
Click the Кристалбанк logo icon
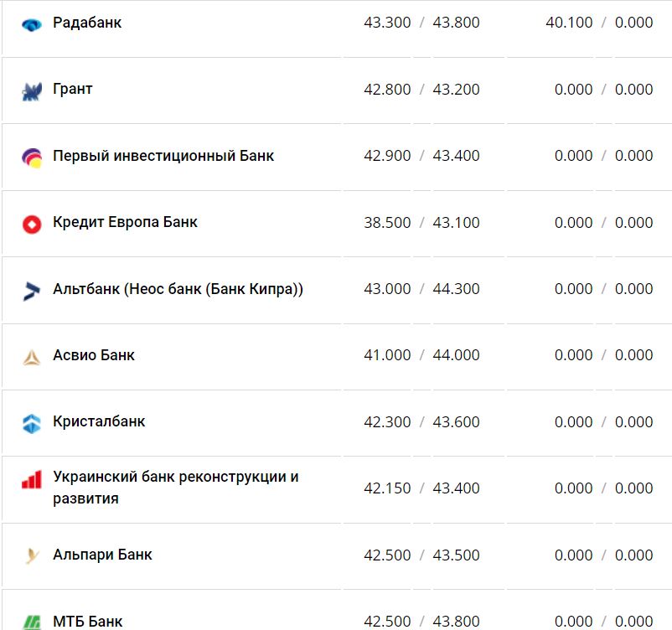coord(32,423)
